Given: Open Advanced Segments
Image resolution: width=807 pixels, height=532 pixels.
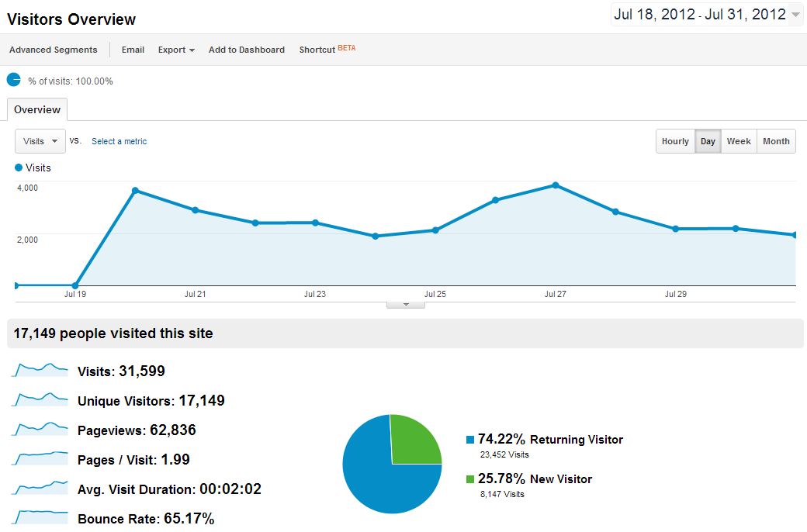Looking at the screenshot, I should coord(54,50).
